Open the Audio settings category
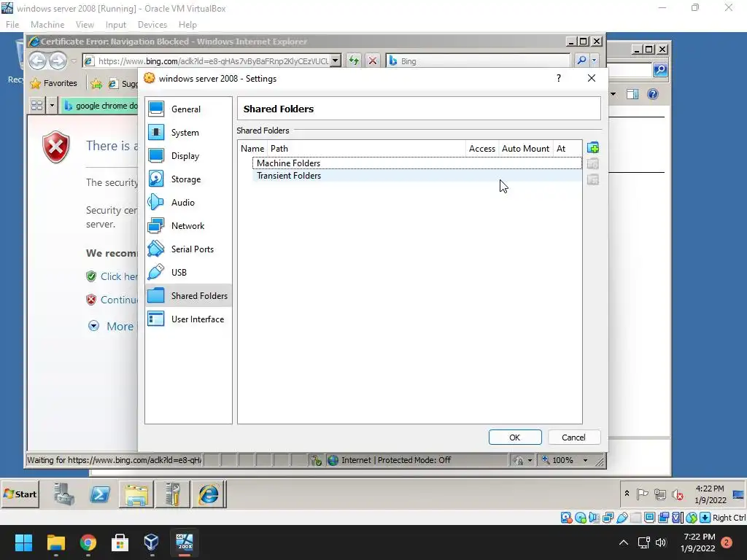The image size is (747, 560). coord(188,203)
